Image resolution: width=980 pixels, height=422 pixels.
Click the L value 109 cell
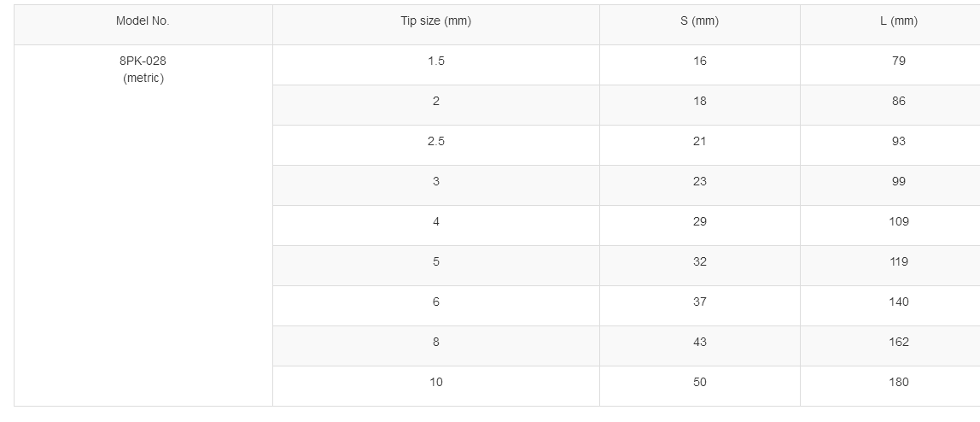tap(898, 222)
